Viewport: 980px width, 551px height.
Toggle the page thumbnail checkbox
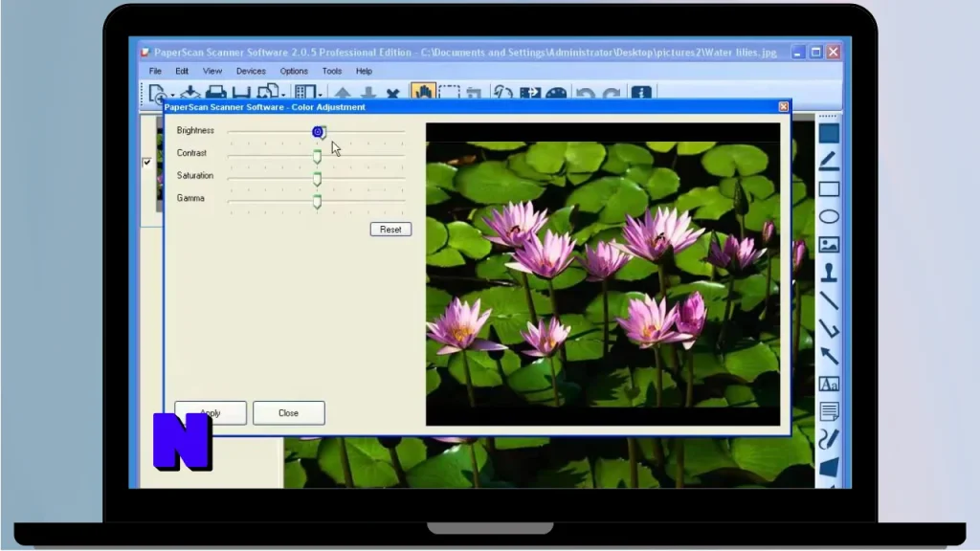click(x=146, y=163)
